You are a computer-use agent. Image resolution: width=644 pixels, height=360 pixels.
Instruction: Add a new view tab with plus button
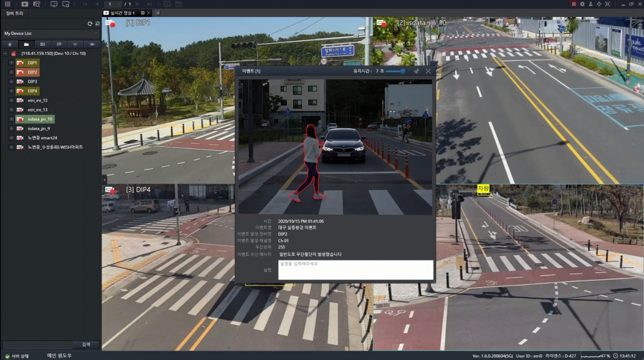[x=157, y=13]
